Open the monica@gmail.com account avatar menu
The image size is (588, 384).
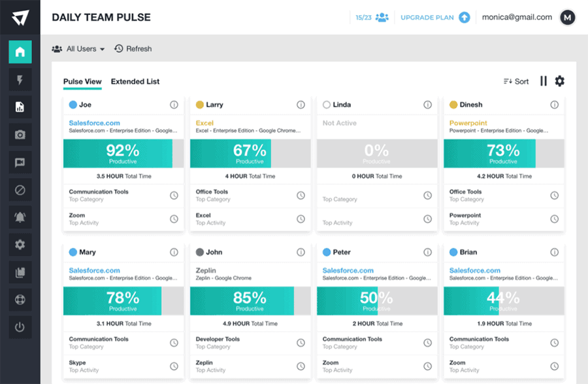(567, 18)
